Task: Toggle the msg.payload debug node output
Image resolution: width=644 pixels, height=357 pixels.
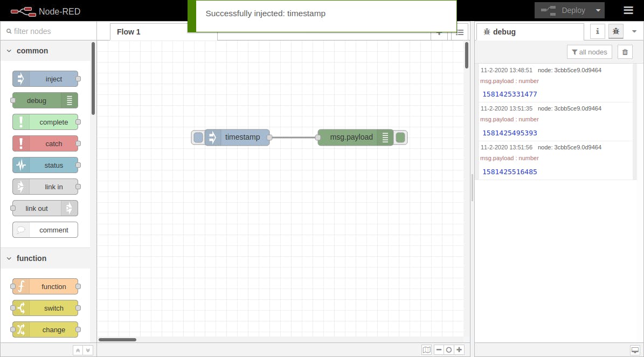Action: pyautogui.click(x=400, y=137)
